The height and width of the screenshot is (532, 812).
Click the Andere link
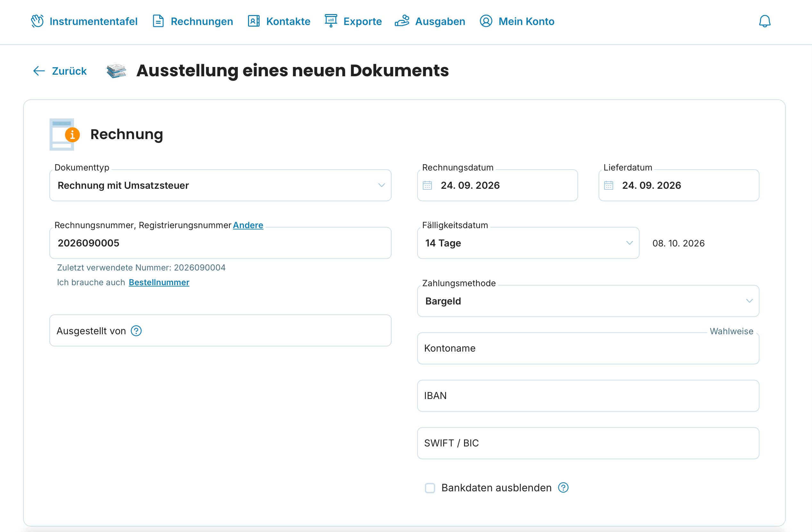point(248,225)
